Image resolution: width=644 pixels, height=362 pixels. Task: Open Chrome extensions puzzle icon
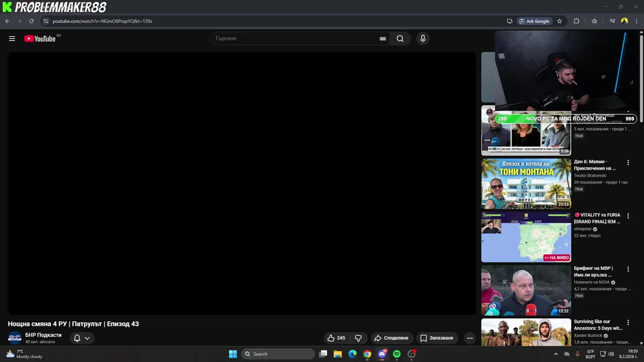pyautogui.click(x=577, y=21)
